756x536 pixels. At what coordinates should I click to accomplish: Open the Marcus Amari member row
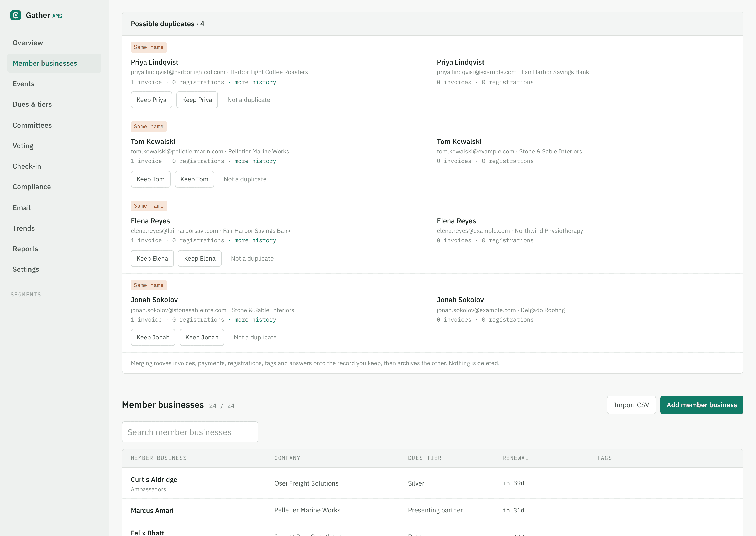coord(433,510)
